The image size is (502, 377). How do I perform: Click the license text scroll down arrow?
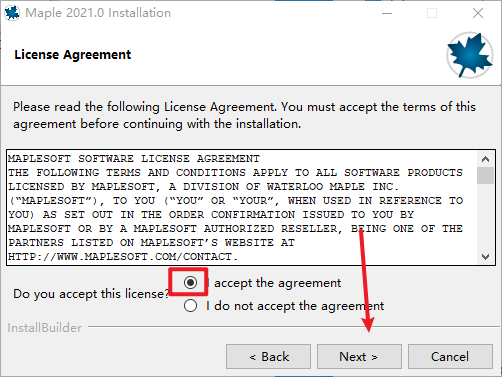pyautogui.click(x=485, y=257)
